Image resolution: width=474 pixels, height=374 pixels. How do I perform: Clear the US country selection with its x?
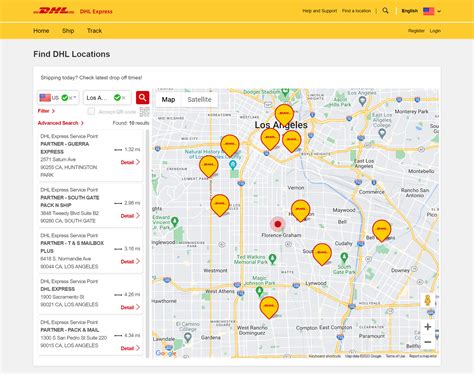pos(71,98)
